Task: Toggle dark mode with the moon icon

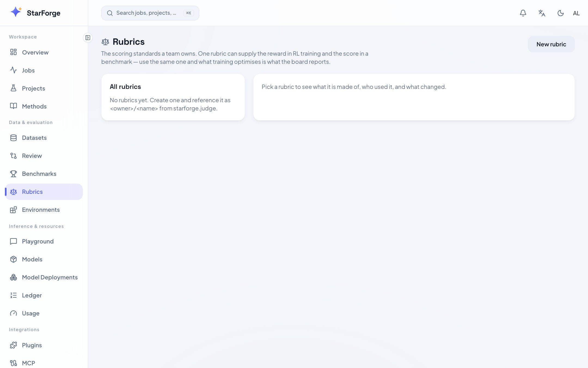Action: [x=561, y=13]
